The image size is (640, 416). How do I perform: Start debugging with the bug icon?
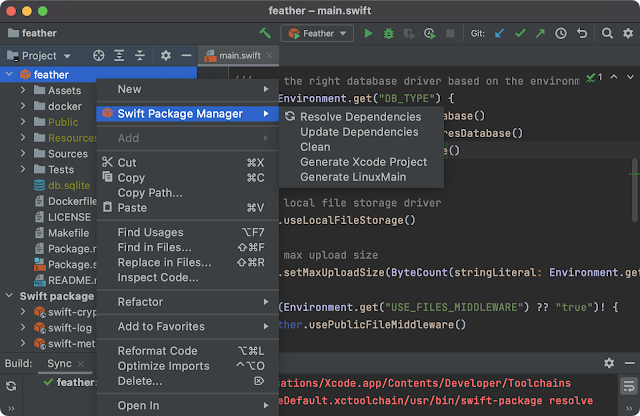389,33
